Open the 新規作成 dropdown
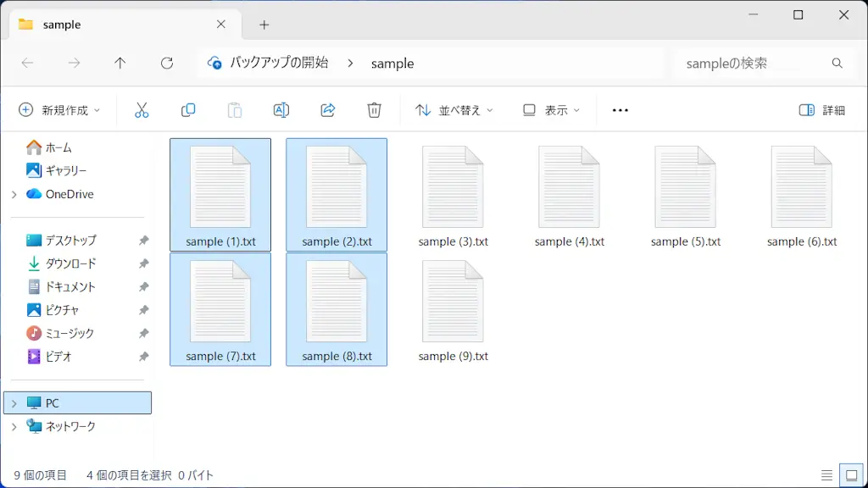 (x=59, y=110)
